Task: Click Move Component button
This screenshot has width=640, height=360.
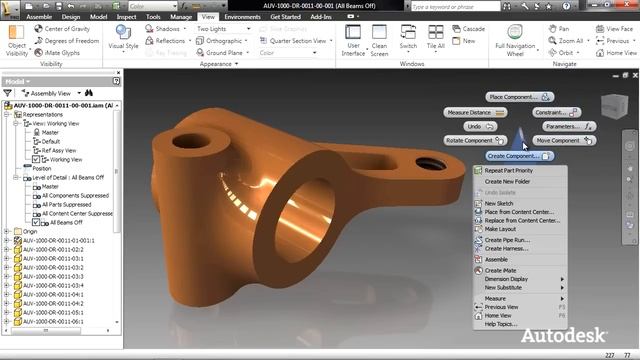Action: (564, 140)
